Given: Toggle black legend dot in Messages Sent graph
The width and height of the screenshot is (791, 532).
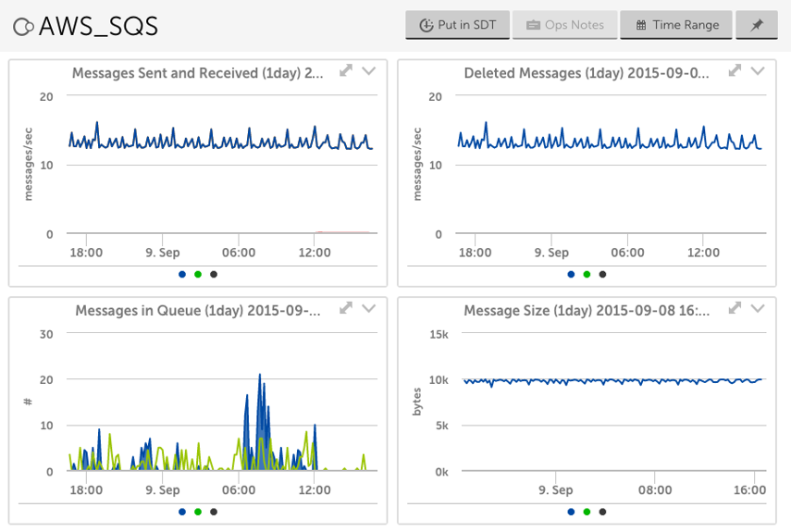Looking at the screenshot, I should point(214,274).
